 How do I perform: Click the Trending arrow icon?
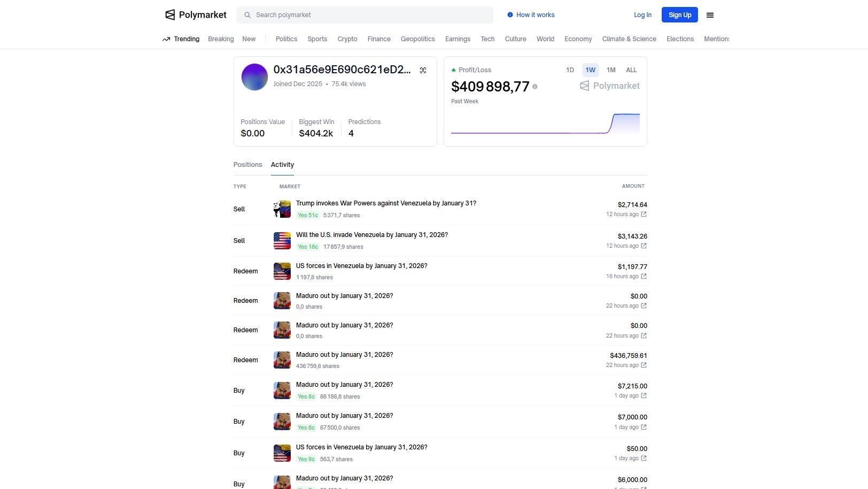pyautogui.click(x=166, y=39)
